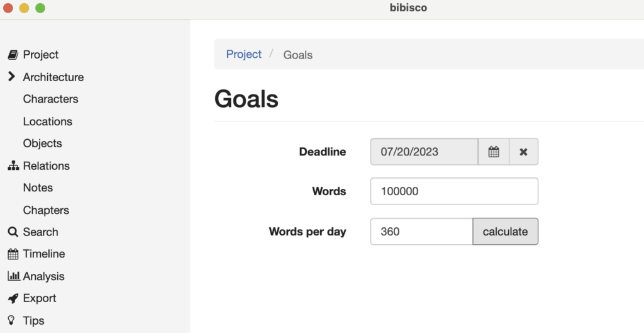644x333 pixels.
Task: Click the Deadline date field
Action: tap(424, 152)
